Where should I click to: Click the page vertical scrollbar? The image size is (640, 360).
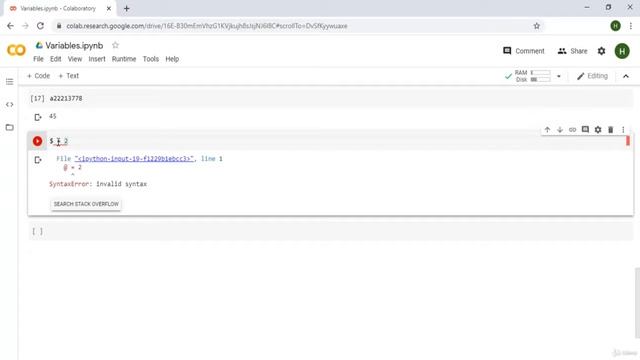coord(637,302)
